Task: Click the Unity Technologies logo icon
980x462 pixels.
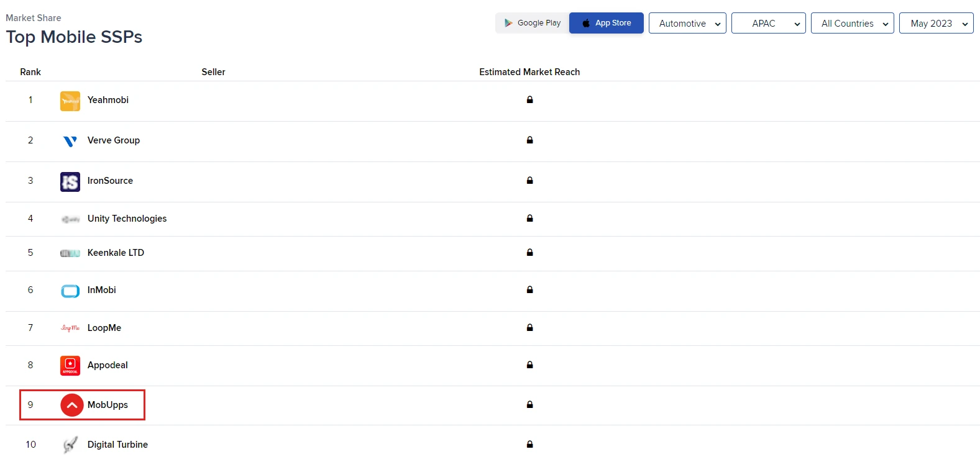Action: [x=70, y=219]
